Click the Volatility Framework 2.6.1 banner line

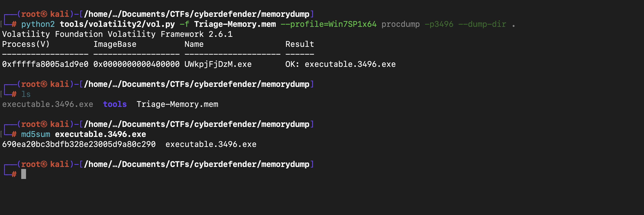pyautogui.click(x=117, y=34)
